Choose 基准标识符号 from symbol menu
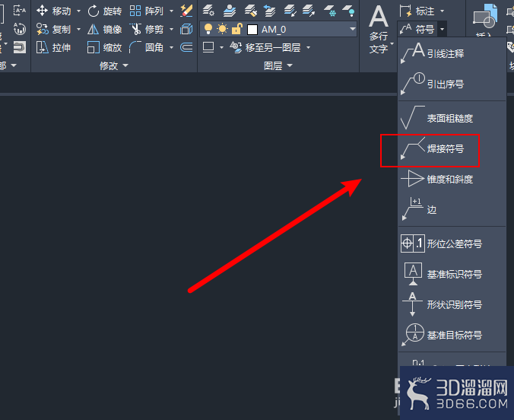The image size is (514, 420). 452,274
